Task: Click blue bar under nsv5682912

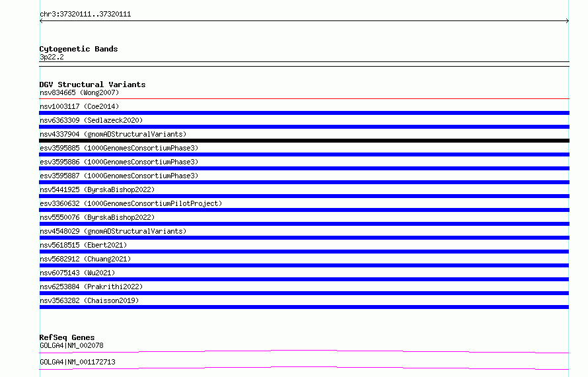Action: [304, 265]
